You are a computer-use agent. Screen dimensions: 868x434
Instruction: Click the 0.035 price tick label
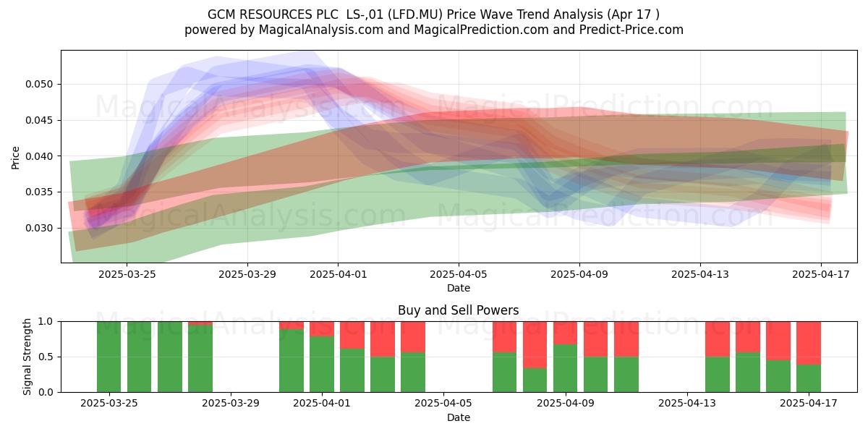[x=40, y=192]
